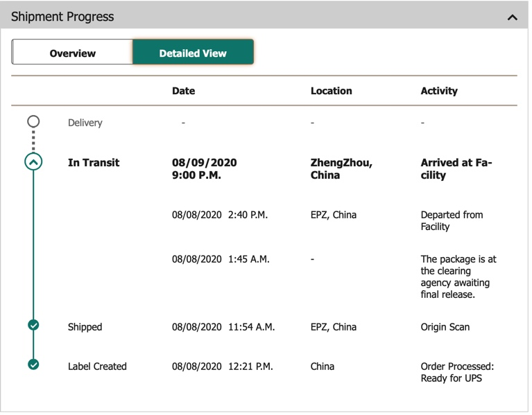This screenshot has height=415, width=532.
Task: Click the Activity column header
Action: tap(439, 91)
